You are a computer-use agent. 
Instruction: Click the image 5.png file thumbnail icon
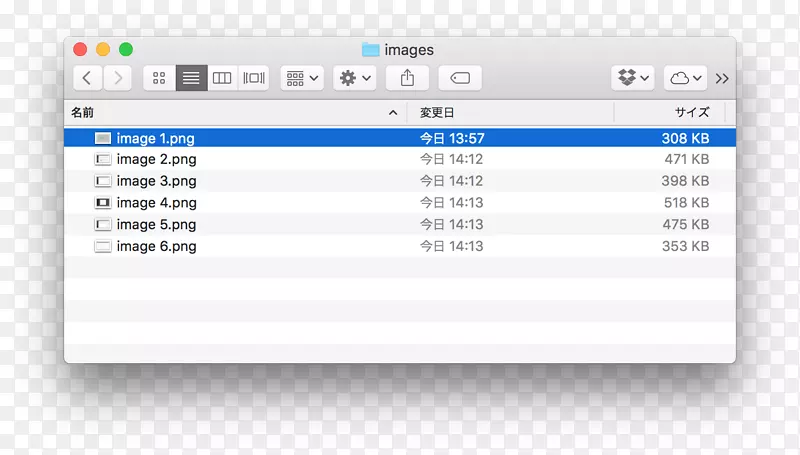(x=103, y=224)
